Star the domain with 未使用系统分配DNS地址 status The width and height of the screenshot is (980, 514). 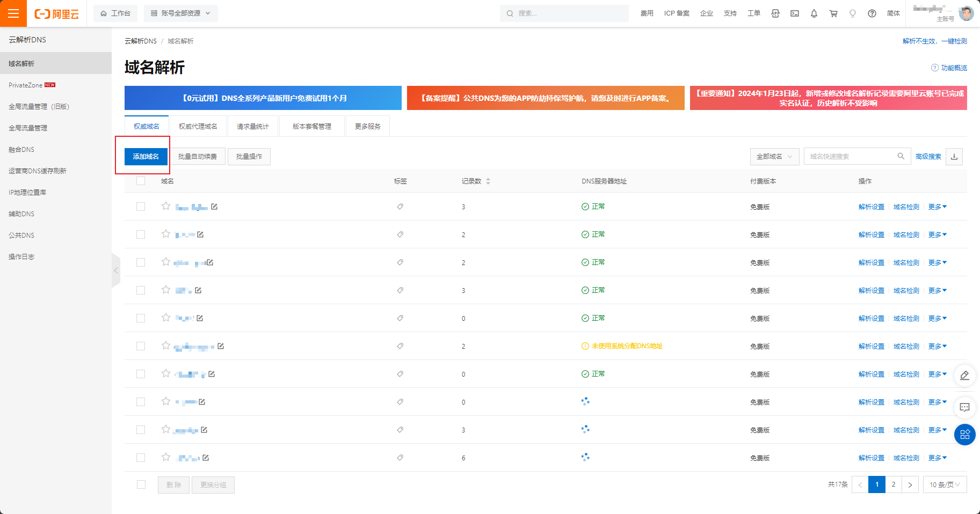click(166, 346)
